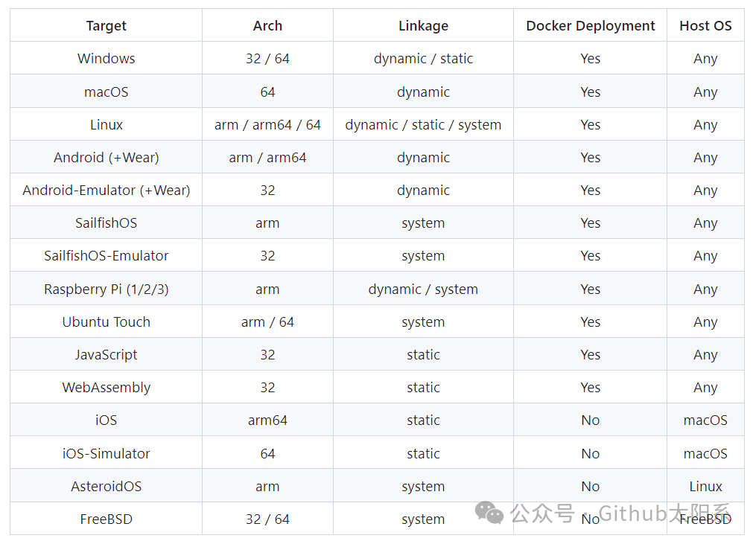The image size is (756, 544).
Task: Click the 'dynamic / static / system' cell
Action: [x=423, y=125]
